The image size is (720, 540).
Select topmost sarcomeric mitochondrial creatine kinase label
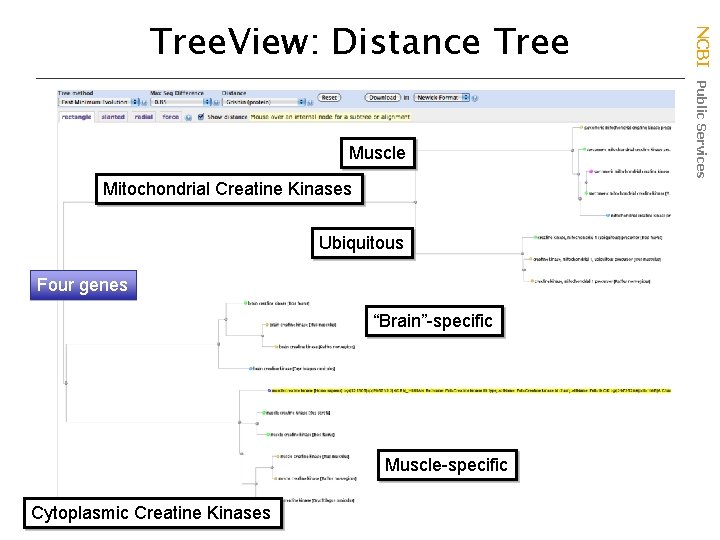(x=627, y=127)
